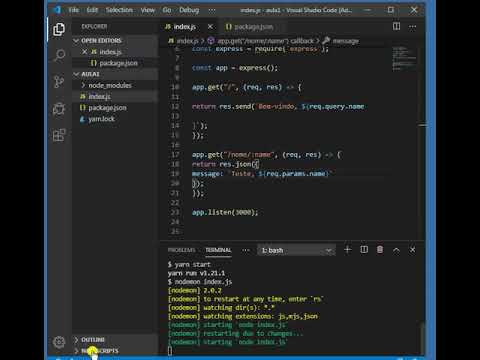480x360 pixels.
Task: Show more panel tabs ellipsis
Action: (x=246, y=250)
